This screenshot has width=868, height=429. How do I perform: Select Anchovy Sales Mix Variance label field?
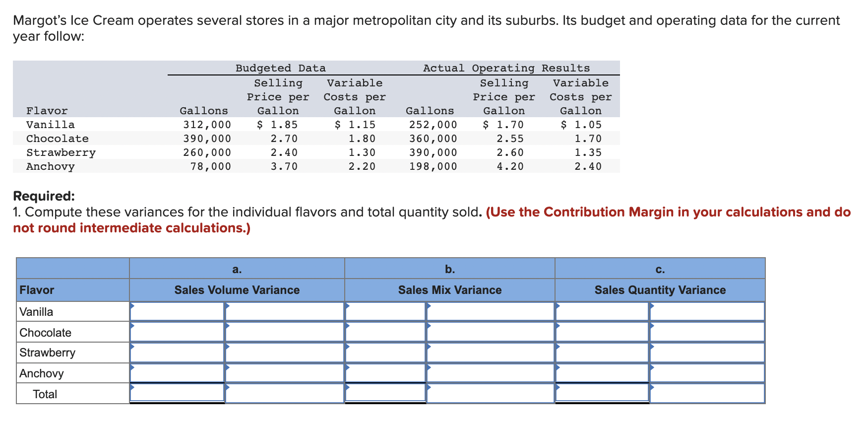(490, 373)
